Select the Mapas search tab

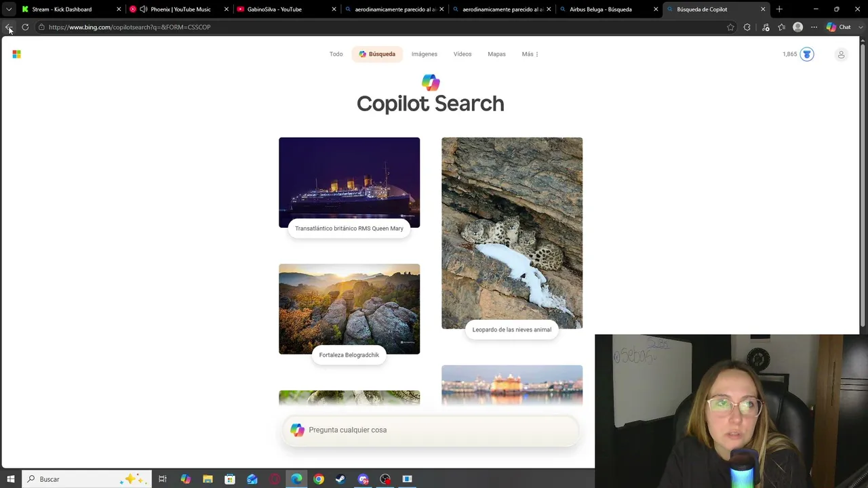click(x=496, y=54)
